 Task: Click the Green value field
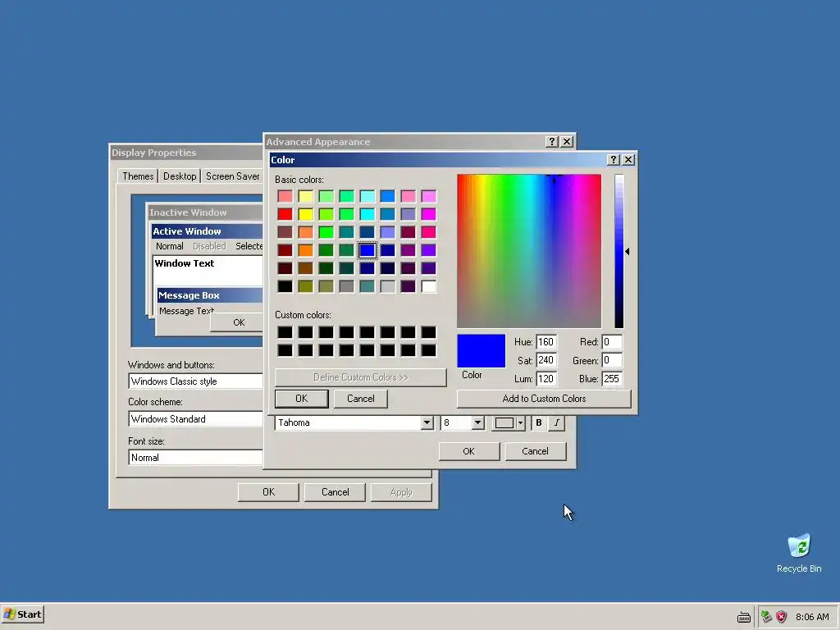click(612, 360)
